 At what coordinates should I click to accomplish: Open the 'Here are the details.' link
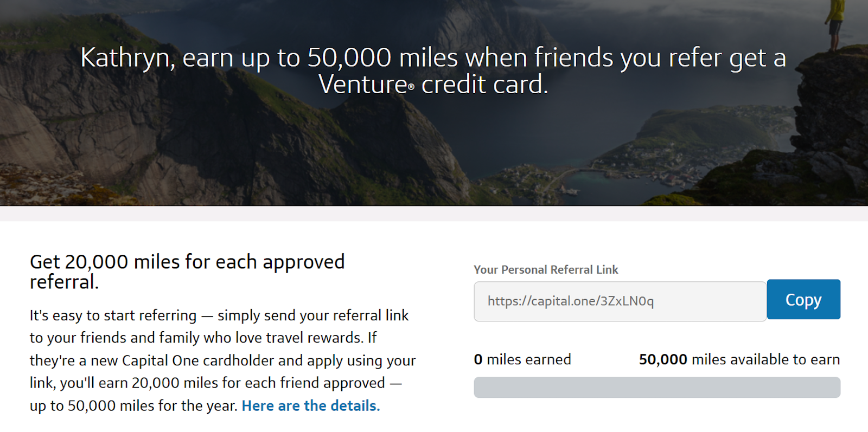pos(310,405)
